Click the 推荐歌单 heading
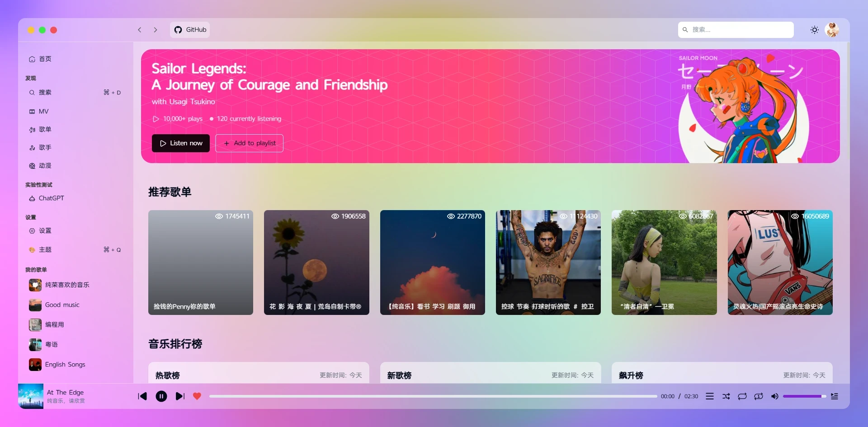868x427 pixels. [x=170, y=192]
